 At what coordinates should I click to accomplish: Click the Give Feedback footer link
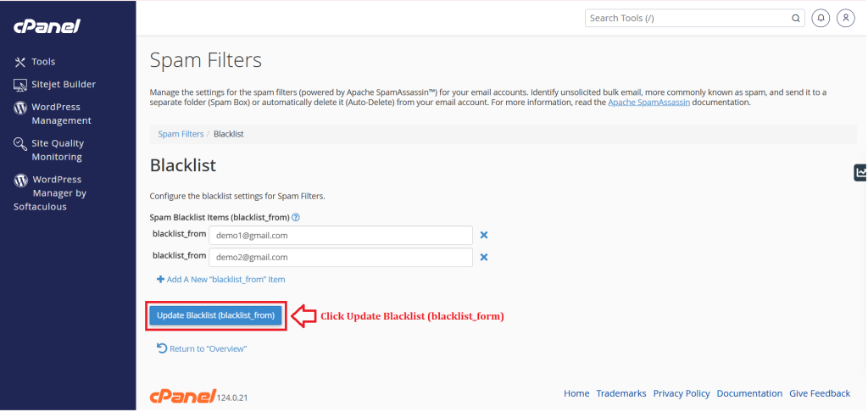point(820,393)
